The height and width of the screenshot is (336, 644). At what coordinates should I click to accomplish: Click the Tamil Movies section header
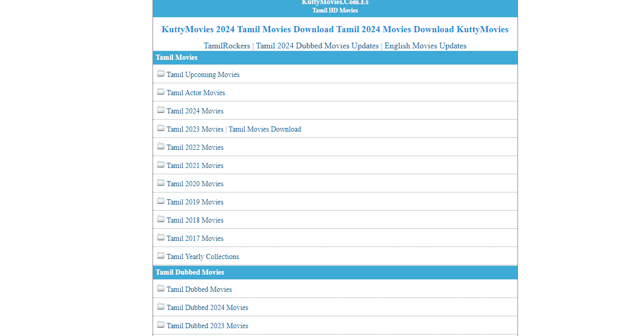(x=335, y=58)
